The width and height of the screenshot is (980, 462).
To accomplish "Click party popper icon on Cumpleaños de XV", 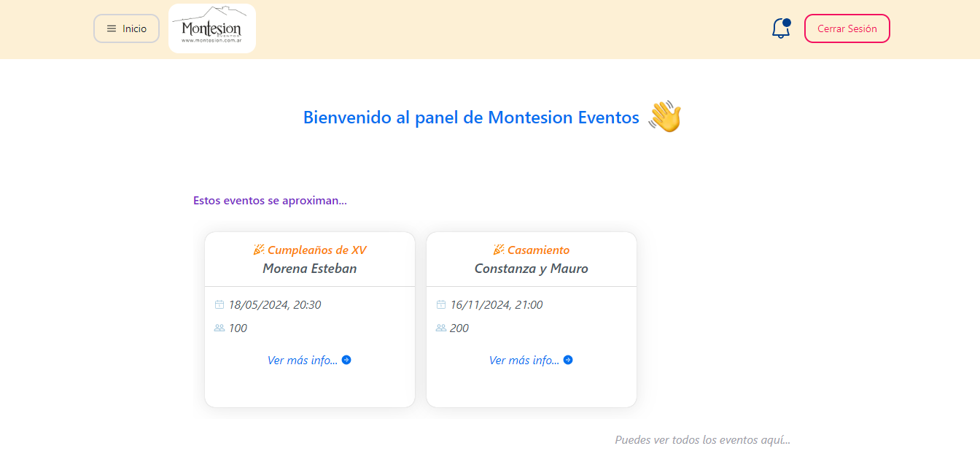I will (259, 250).
